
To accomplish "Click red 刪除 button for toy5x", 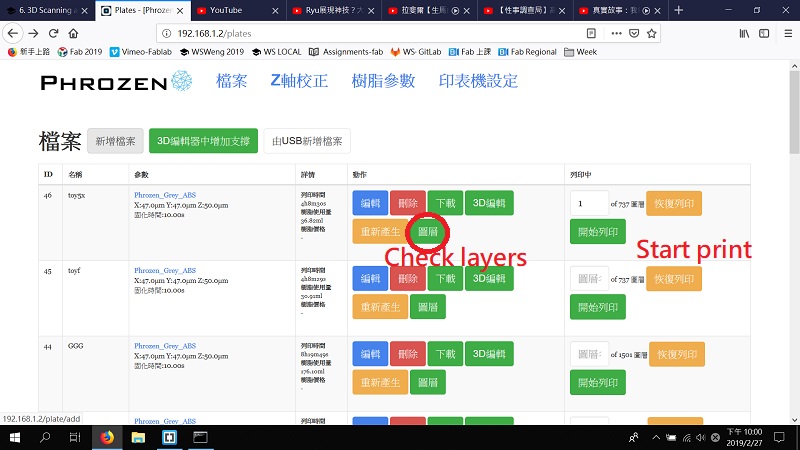I will tap(408, 203).
